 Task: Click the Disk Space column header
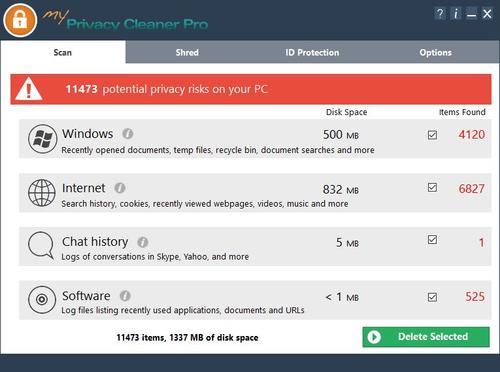click(346, 112)
